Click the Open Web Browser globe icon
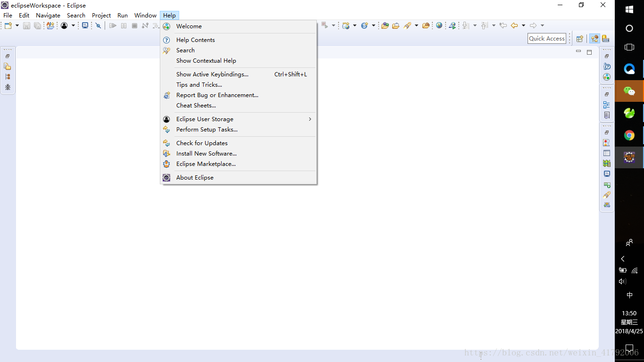Image resolution: width=644 pixels, height=362 pixels. pyautogui.click(x=439, y=25)
